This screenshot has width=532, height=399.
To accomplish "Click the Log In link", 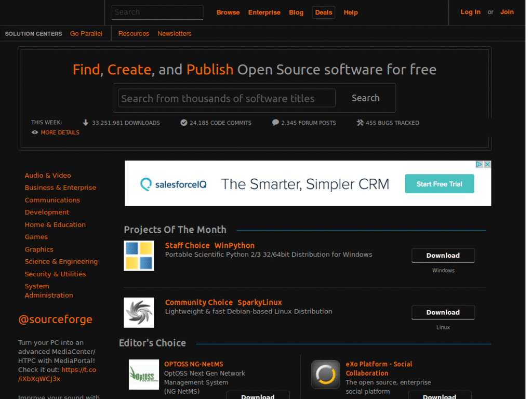I will click(x=470, y=12).
